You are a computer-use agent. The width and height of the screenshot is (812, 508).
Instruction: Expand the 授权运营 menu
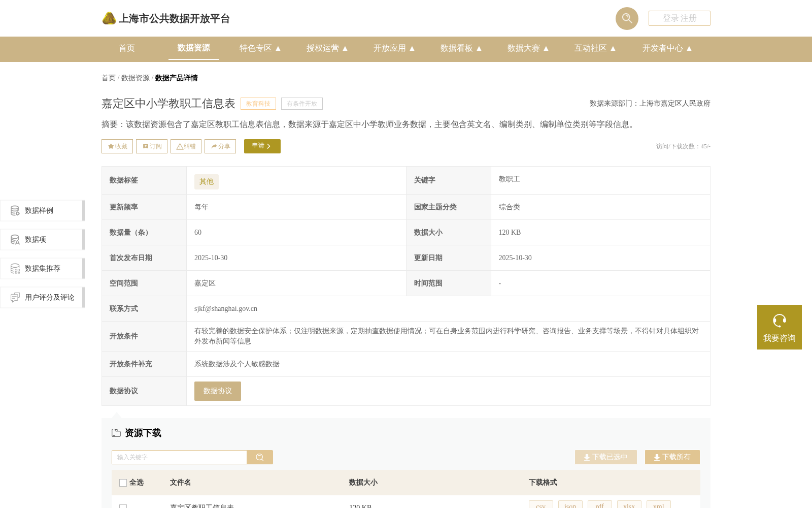(327, 48)
